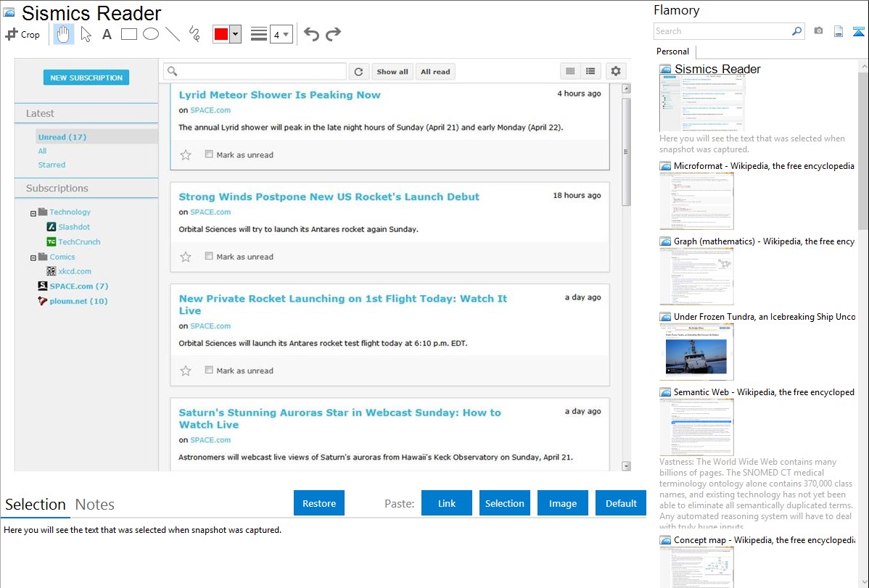Viewport: 869px width, 588px height.
Task: Choose the text annotation tool
Action: (107, 34)
